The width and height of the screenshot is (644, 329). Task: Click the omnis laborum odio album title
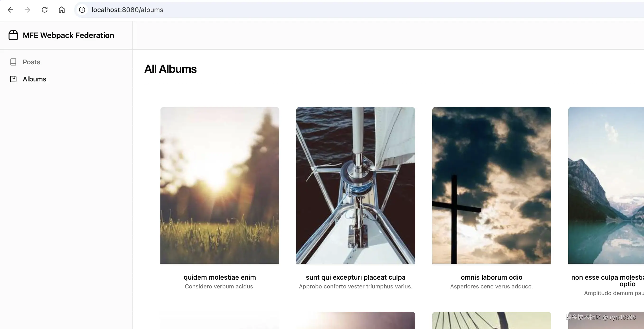coord(491,277)
